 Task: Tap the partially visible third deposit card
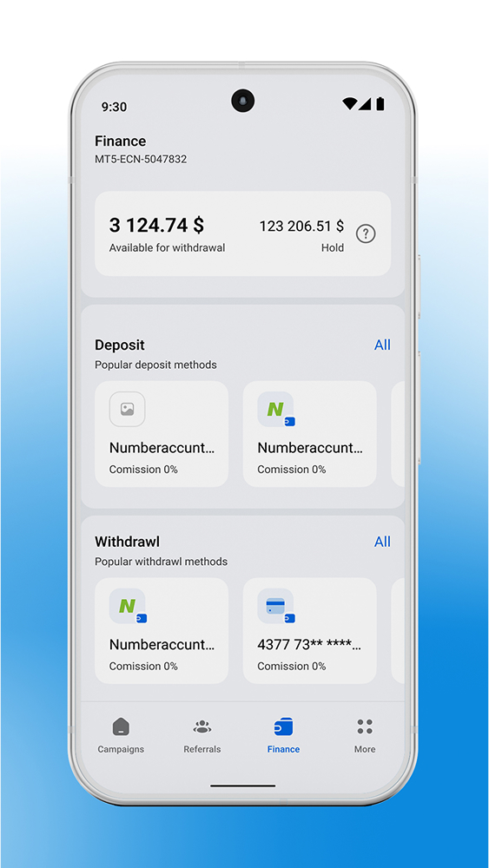click(398, 434)
